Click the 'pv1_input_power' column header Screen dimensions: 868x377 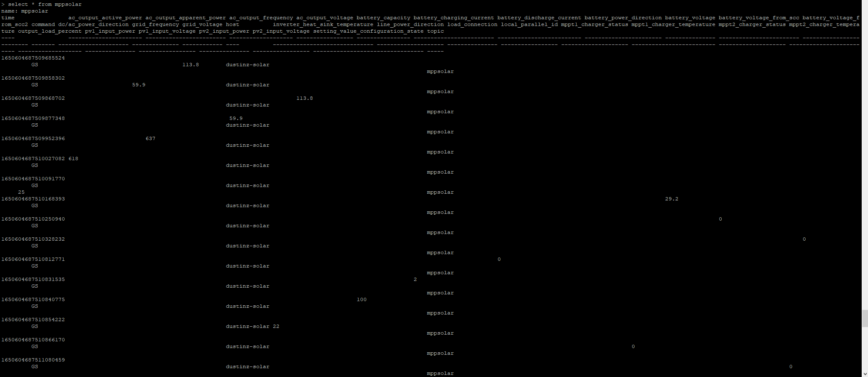coord(110,31)
